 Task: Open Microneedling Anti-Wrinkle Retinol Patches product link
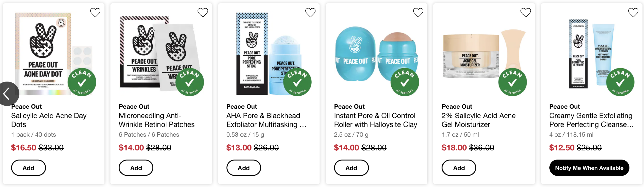(156, 120)
